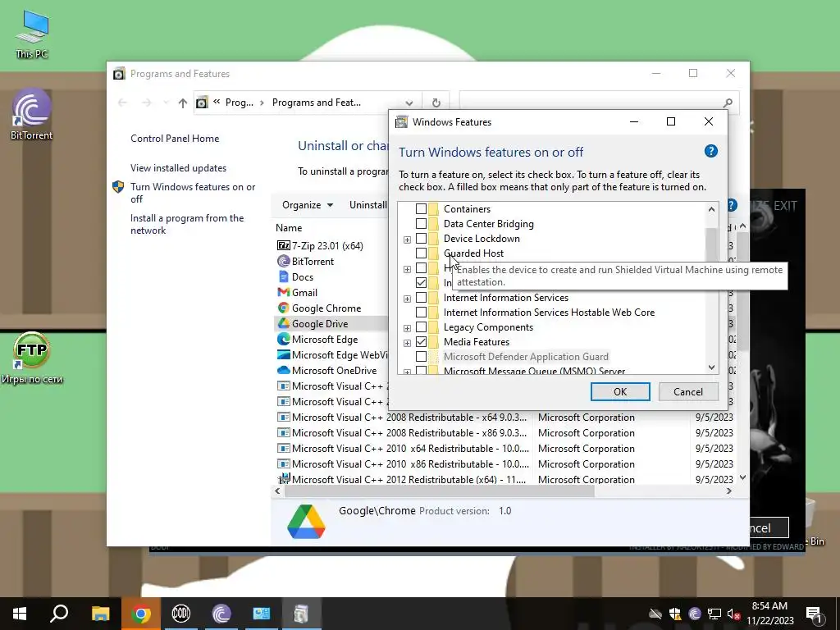
Task: Click Cancel in Windows Features
Action: [x=688, y=391]
